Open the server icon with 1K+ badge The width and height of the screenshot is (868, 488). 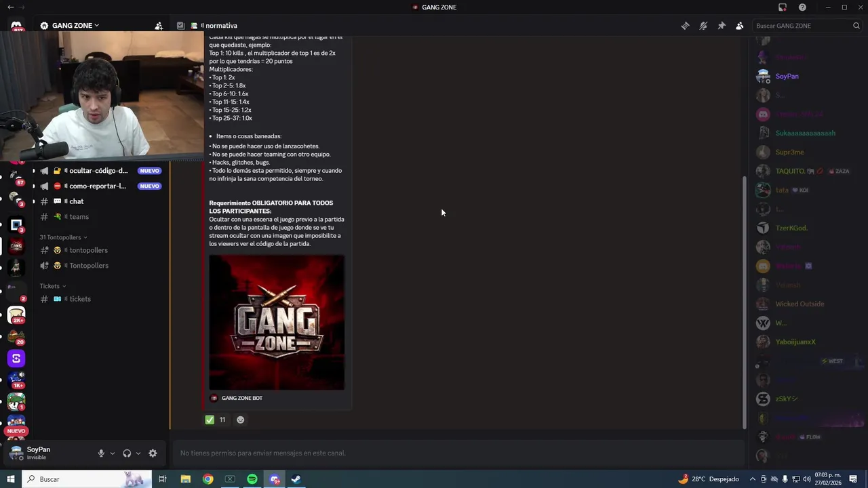point(16,380)
